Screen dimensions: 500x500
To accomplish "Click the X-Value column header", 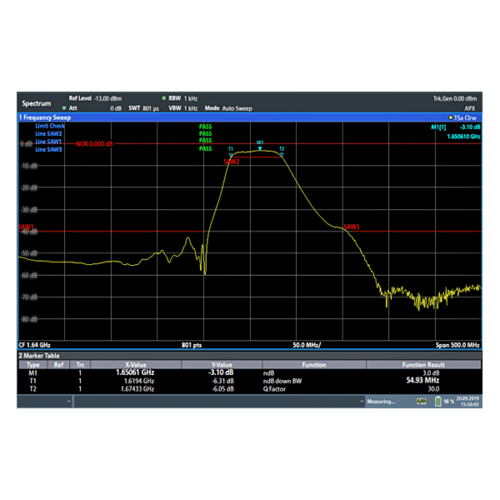I will 136,365.
